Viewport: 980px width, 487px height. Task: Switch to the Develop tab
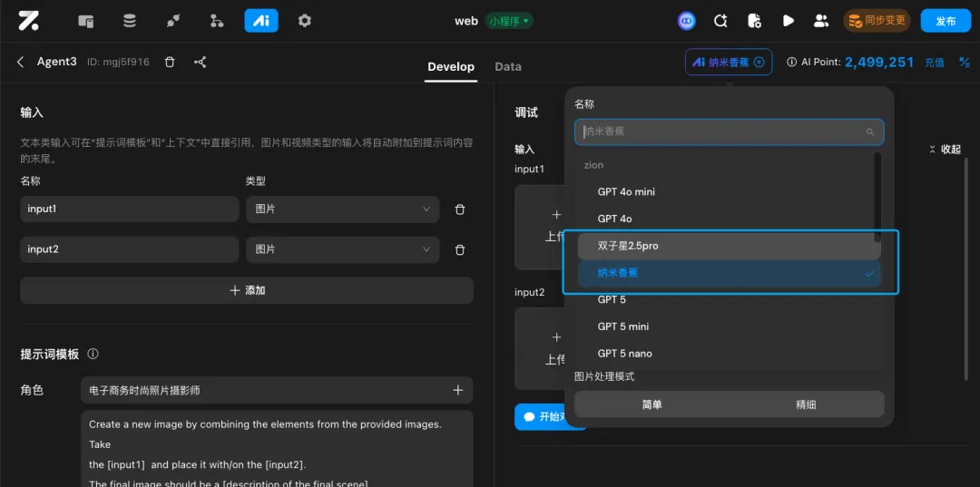pyautogui.click(x=451, y=67)
